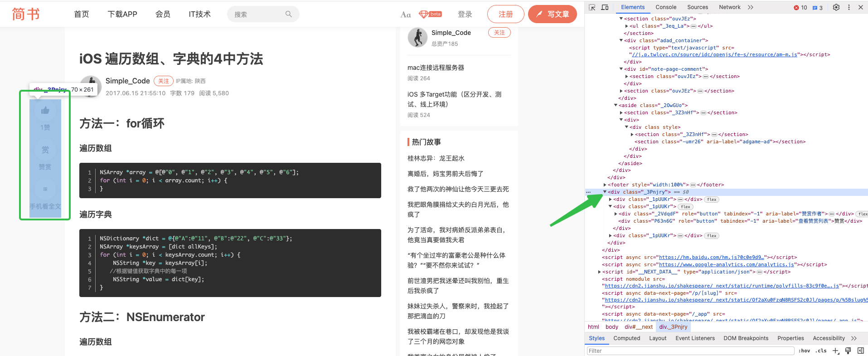This screenshot has width=868, height=356.
Task: Open DevTools settings gear
Action: click(836, 7)
